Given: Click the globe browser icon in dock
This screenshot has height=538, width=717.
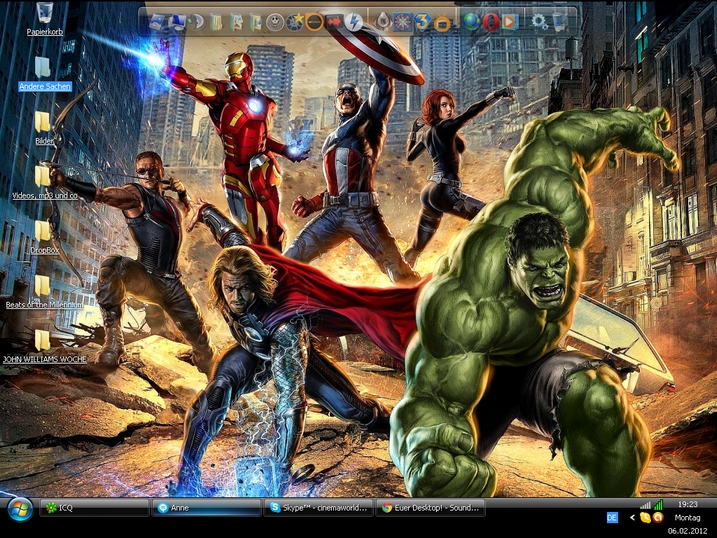Looking at the screenshot, I should (471, 21).
